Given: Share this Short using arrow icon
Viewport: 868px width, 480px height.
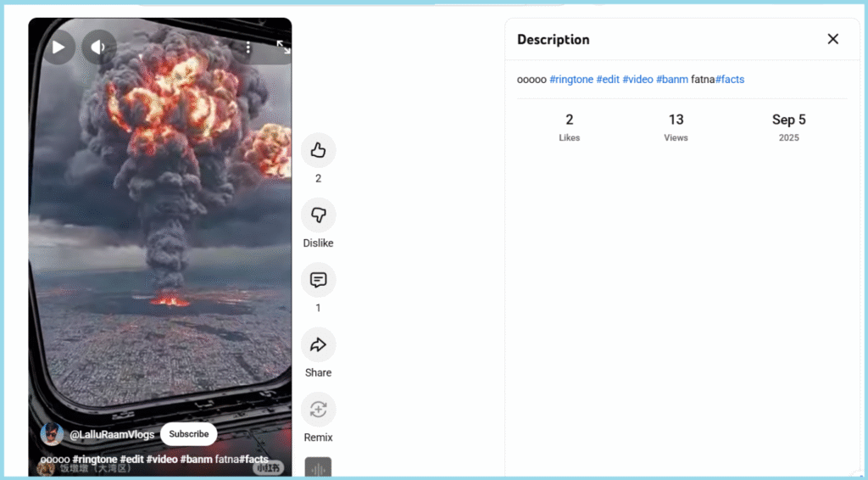Looking at the screenshot, I should pyautogui.click(x=318, y=344).
